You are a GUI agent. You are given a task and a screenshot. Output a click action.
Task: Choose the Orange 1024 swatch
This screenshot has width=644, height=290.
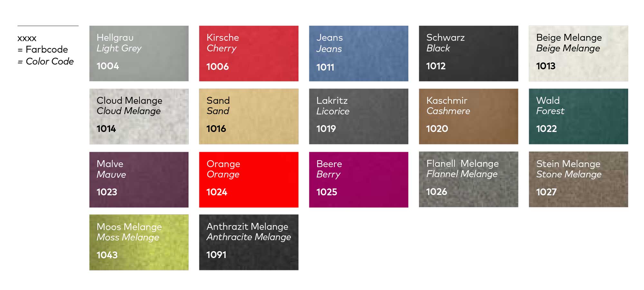point(249,179)
